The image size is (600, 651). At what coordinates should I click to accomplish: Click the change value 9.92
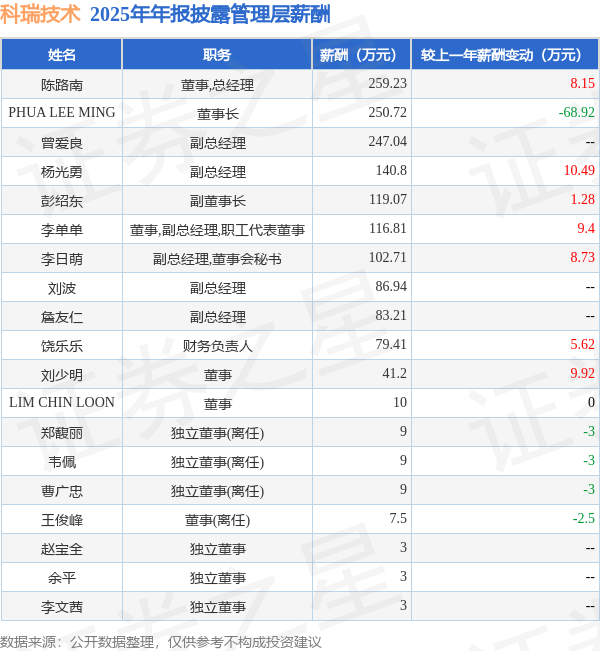[x=583, y=373]
